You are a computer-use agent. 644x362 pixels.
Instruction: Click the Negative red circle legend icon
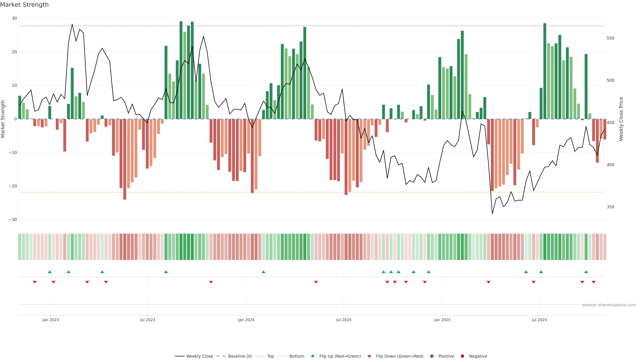click(462, 356)
